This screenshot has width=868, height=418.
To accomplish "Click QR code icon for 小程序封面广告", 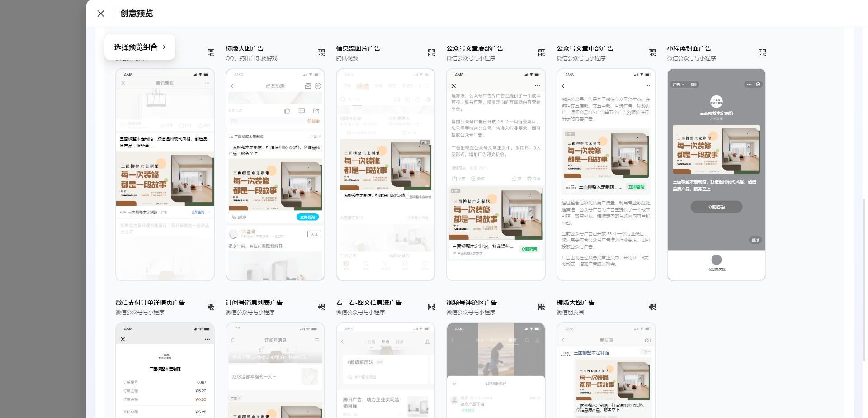I will pos(762,53).
